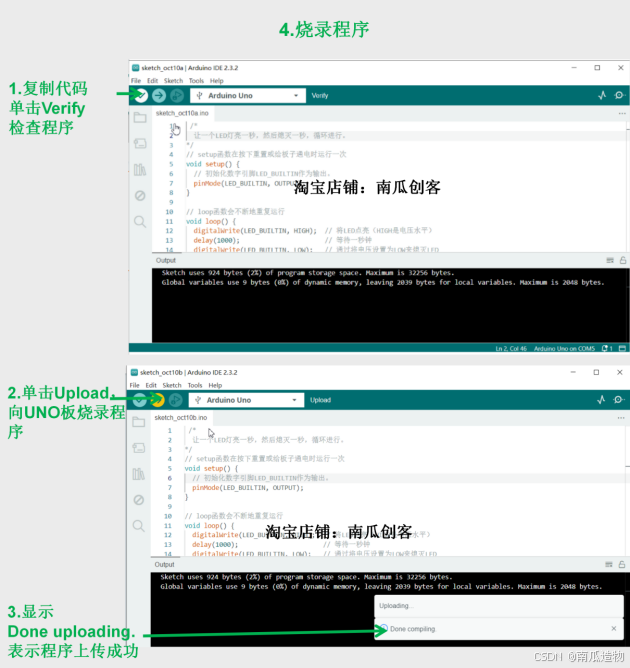Open Sketch menu in sketch_oct10b window

(x=172, y=385)
